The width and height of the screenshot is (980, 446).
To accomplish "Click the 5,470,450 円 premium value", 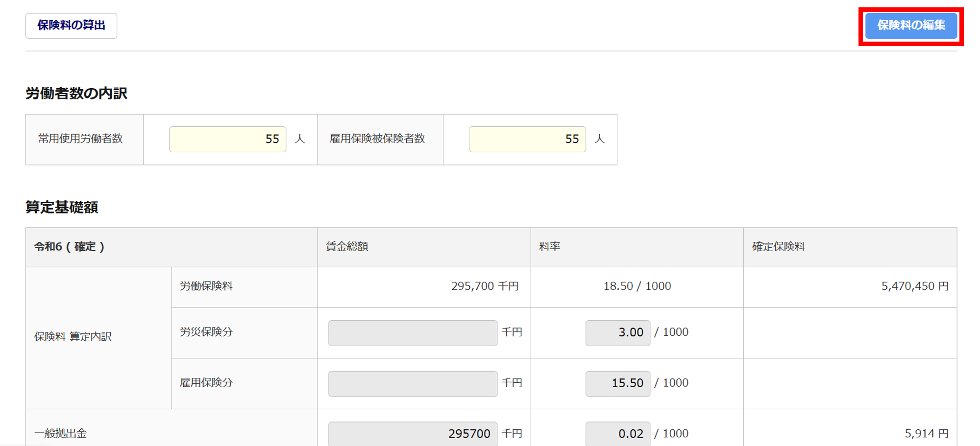I will point(915,286).
